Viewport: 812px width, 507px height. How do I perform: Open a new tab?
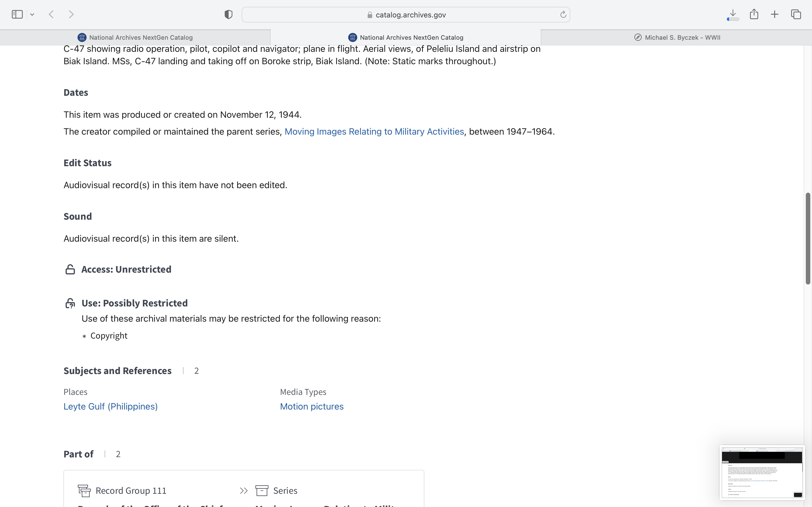[x=775, y=14]
